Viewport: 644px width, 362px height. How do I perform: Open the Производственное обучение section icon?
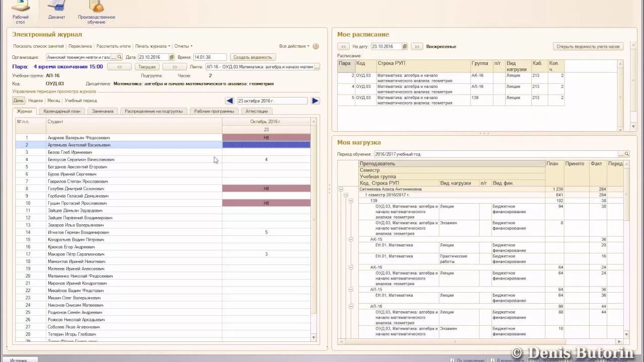pyautogui.click(x=96, y=12)
